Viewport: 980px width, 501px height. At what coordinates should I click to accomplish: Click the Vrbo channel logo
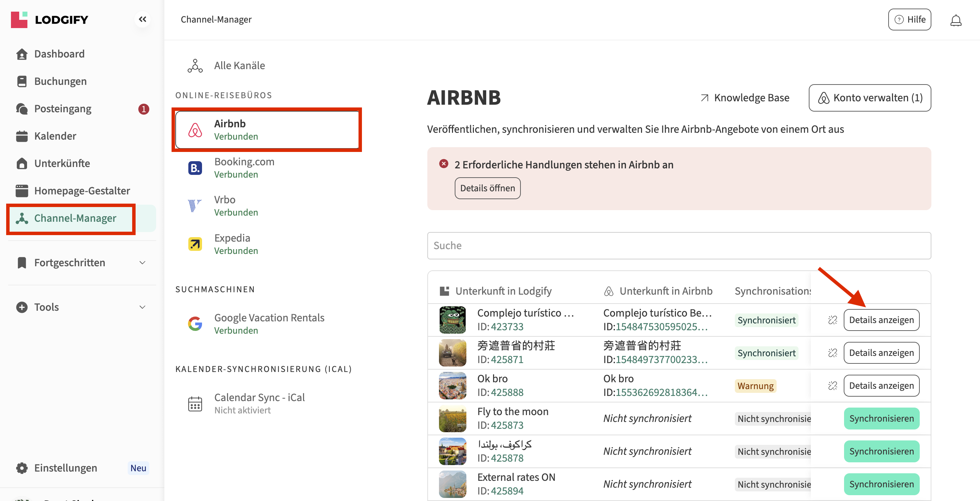coord(195,206)
